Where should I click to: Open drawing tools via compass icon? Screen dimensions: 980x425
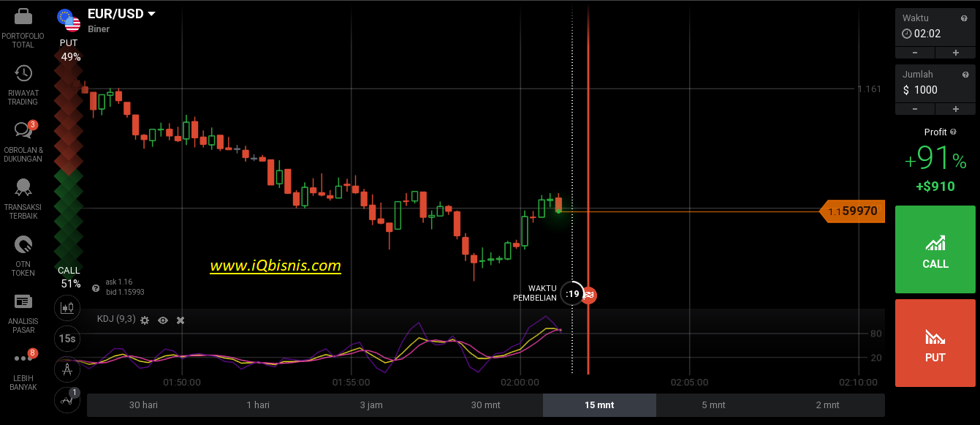pos(67,369)
